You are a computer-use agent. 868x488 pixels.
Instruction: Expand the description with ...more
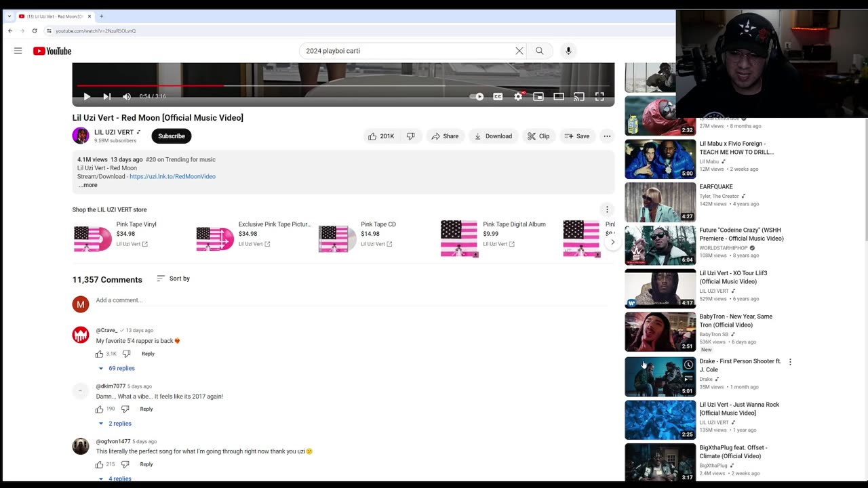87,185
